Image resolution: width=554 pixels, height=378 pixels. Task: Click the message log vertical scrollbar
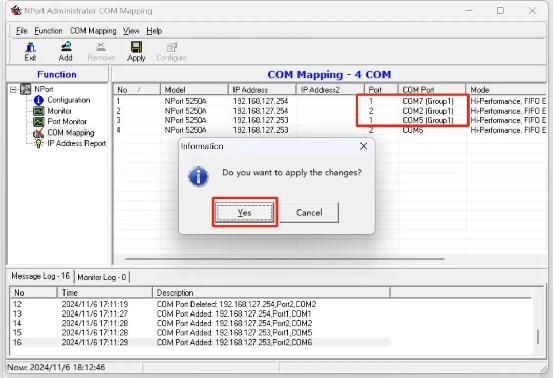tap(538, 336)
